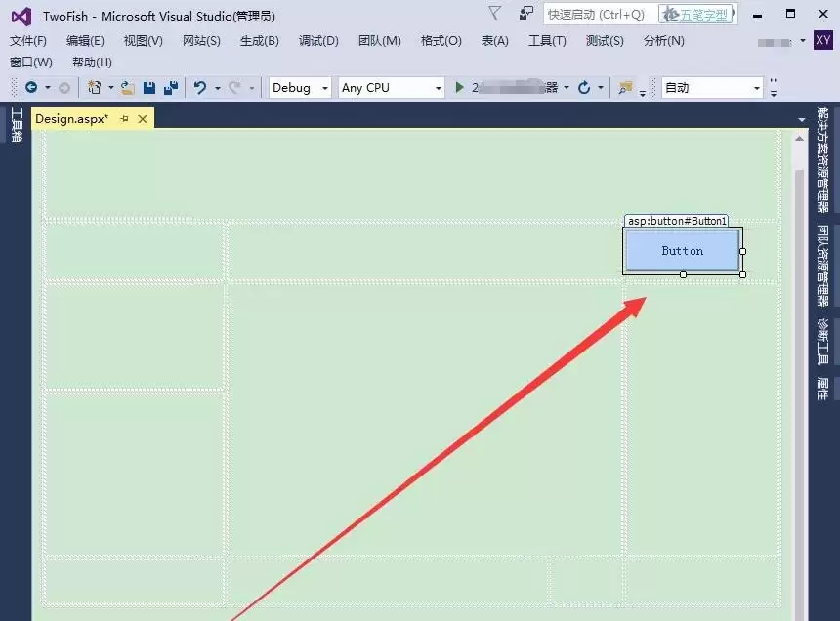Open the 格式(O) menu
840x621 pixels.
440,41
